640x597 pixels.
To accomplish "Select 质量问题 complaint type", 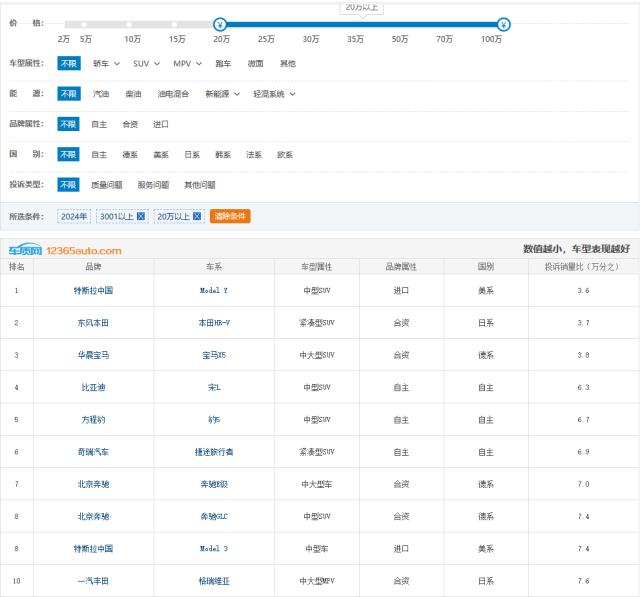I will [107, 185].
